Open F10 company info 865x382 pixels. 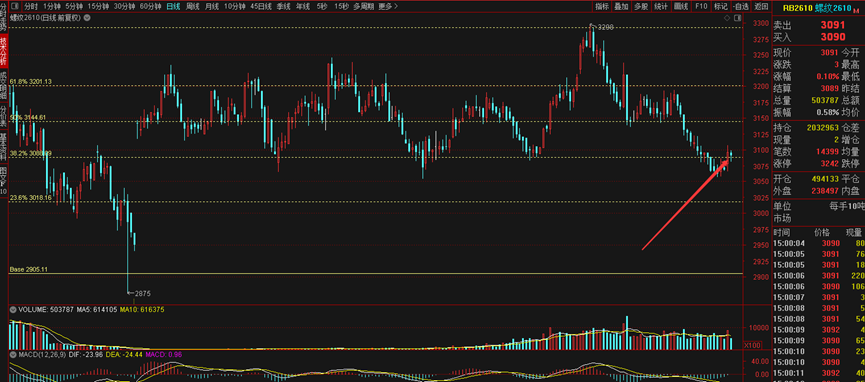click(x=701, y=7)
